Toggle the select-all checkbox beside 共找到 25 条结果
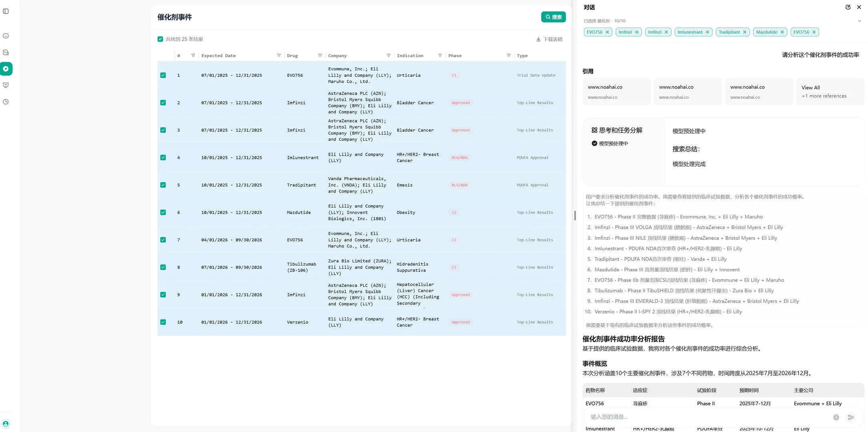868x432 pixels. 160,39
